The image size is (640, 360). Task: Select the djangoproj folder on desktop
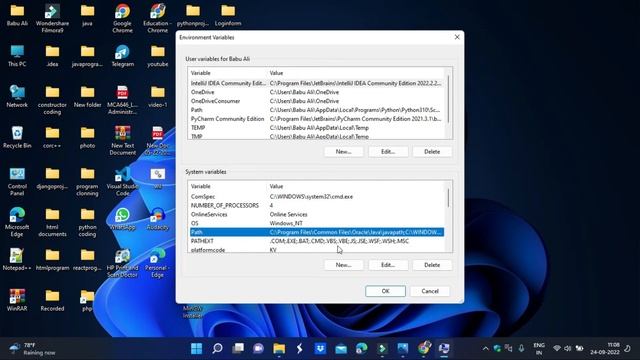point(52,178)
